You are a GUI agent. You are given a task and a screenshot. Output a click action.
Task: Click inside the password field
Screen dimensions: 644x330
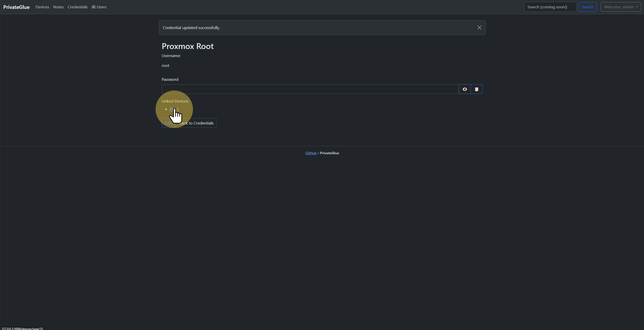tap(310, 89)
